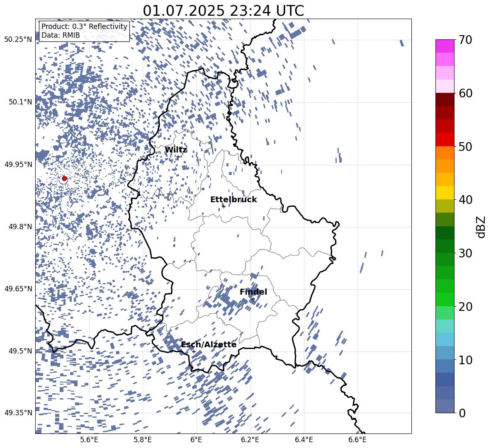Click the 6°E longitude label
Viewport: 491px width, 448px height.
pyautogui.click(x=196, y=440)
